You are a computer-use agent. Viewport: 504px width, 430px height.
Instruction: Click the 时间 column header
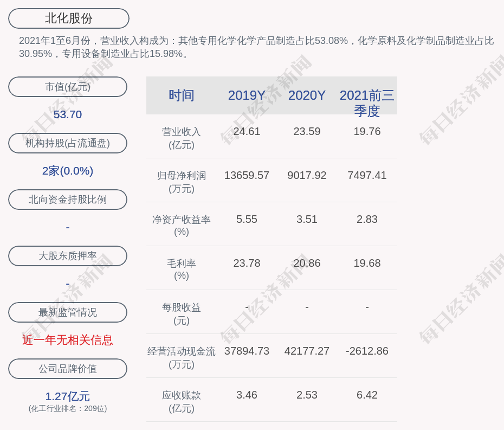(182, 95)
